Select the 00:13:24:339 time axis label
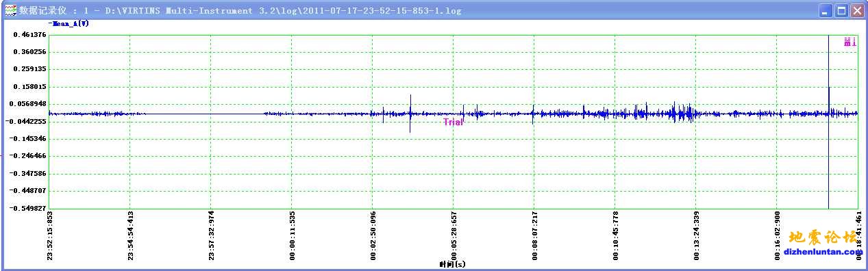Image resolution: width=868 pixels, height=271 pixels. tap(696, 236)
